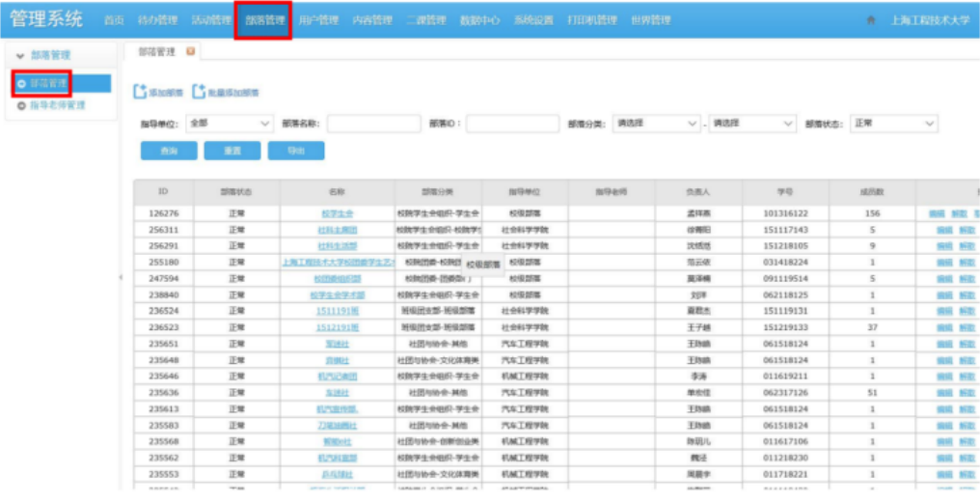980x503 pixels.
Task: Click the home icon beside 上海工程技术大学
Action: [871, 20]
